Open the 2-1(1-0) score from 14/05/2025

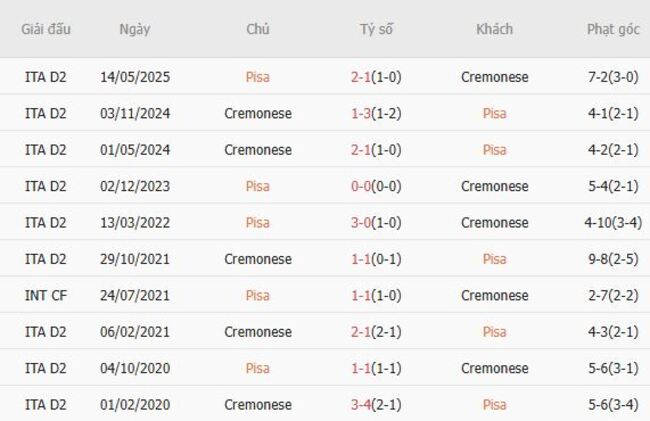376,77
